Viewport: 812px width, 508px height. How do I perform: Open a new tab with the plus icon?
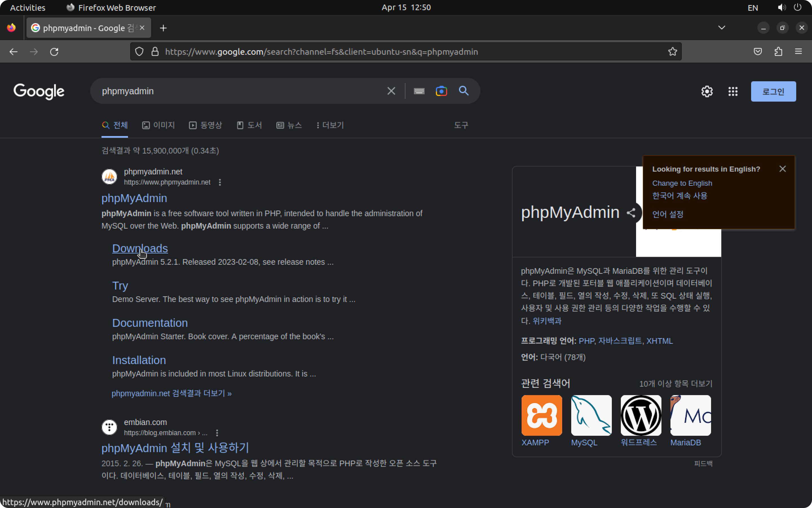pyautogui.click(x=163, y=28)
